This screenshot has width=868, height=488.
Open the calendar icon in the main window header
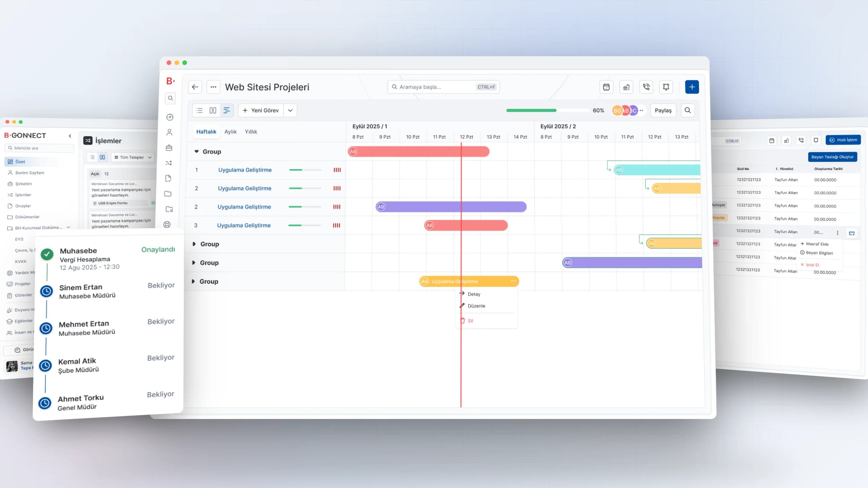tap(607, 87)
